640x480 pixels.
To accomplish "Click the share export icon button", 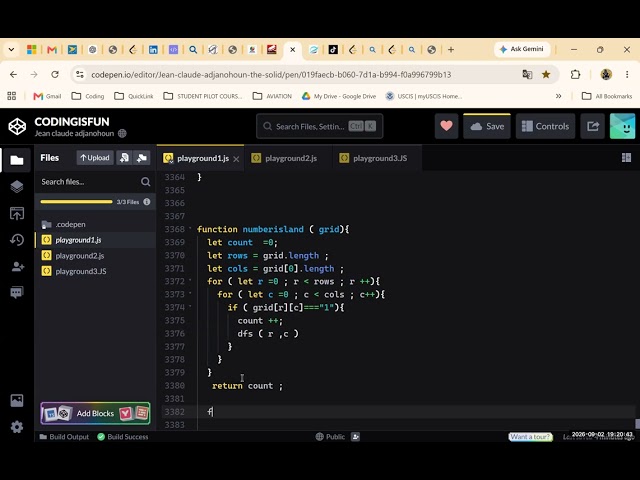I will coord(593,126).
